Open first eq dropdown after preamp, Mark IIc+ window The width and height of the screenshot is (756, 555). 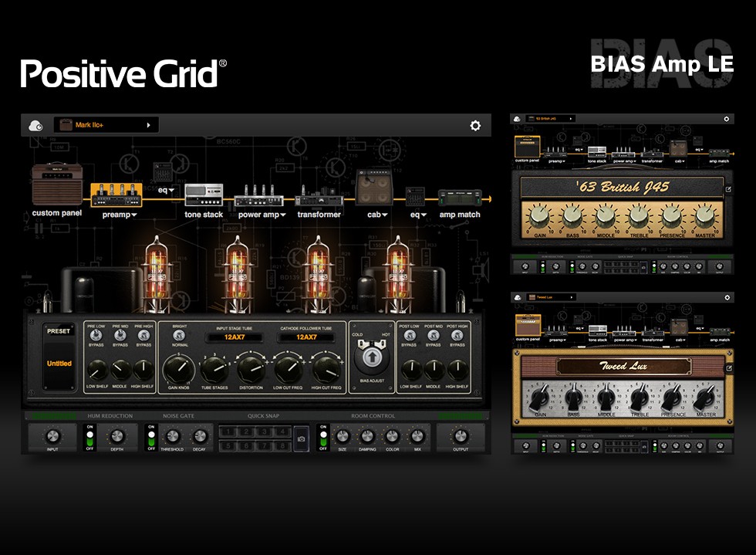pyautogui.click(x=167, y=190)
